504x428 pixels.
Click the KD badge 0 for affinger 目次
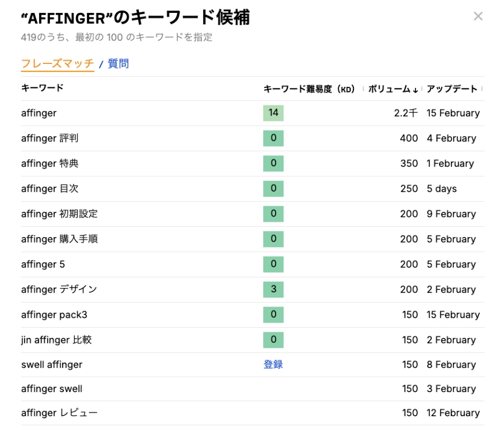[x=273, y=188]
